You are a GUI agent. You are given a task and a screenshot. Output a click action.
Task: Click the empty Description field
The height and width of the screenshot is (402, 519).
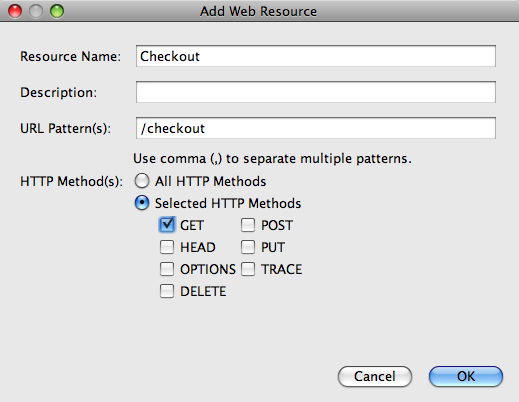tap(316, 92)
